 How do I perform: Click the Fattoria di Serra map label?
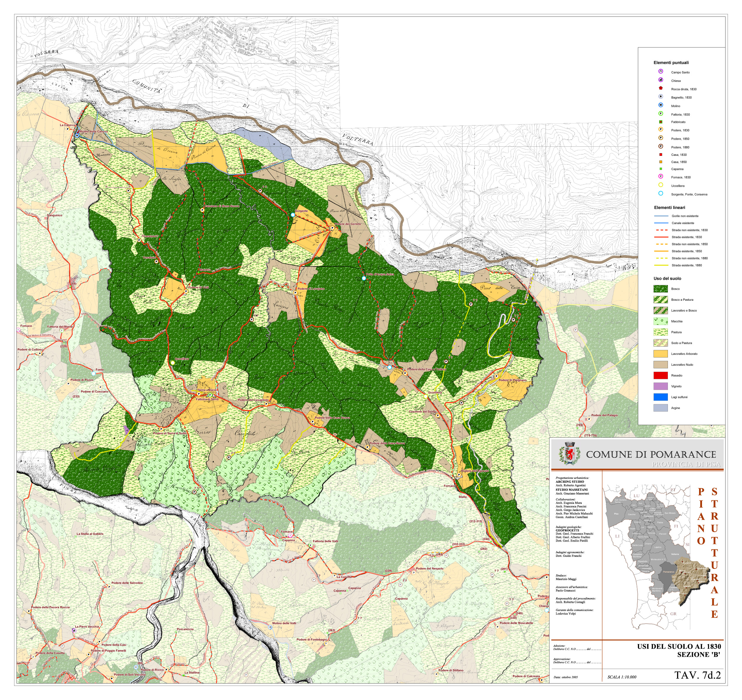(x=207, y=399)
